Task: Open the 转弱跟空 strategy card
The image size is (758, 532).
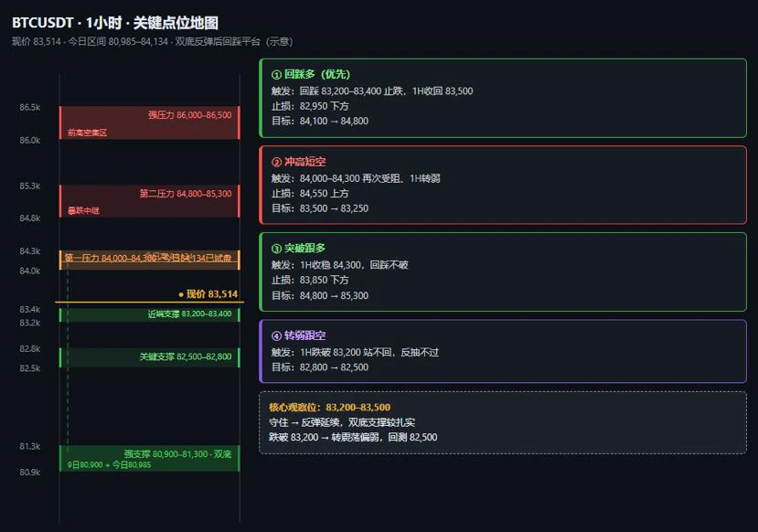Action: click(x=503, y=351)
